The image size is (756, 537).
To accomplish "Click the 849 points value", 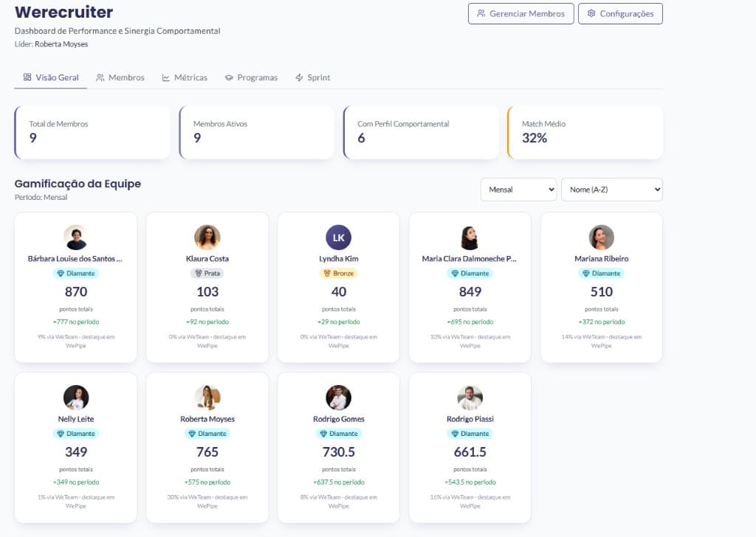I will [470, 292].
